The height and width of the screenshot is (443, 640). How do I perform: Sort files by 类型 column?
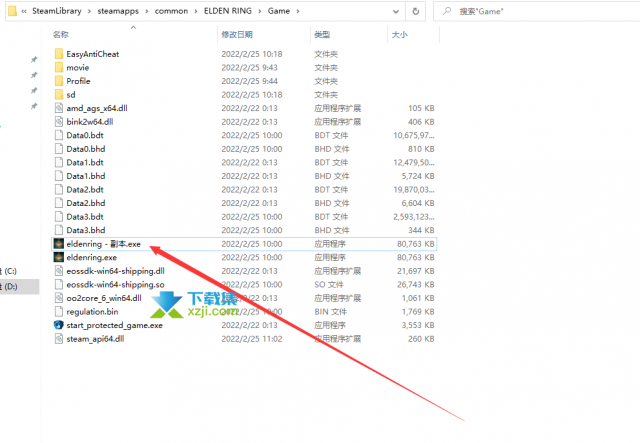322,35
